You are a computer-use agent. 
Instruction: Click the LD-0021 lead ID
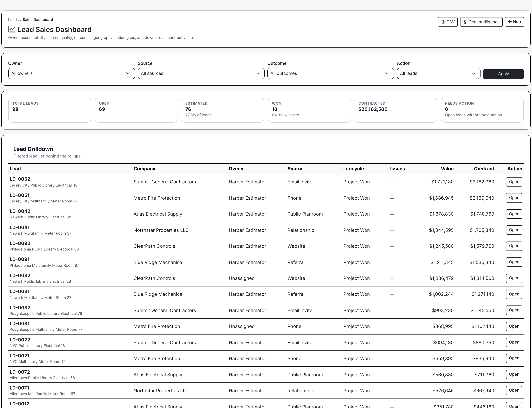click(x=20, y=356)
